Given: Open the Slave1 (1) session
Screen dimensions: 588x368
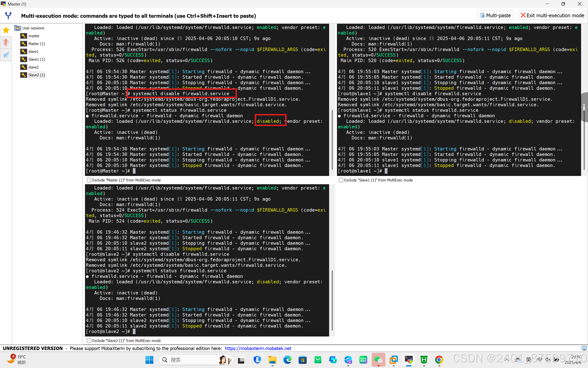Looking at the screenshot, I should 33,59.
